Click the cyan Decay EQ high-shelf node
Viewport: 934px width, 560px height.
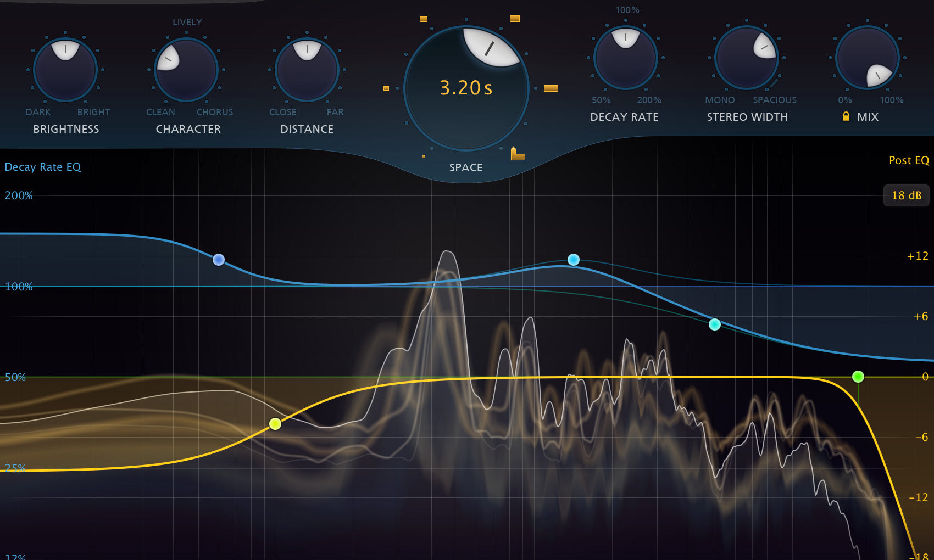715,324
